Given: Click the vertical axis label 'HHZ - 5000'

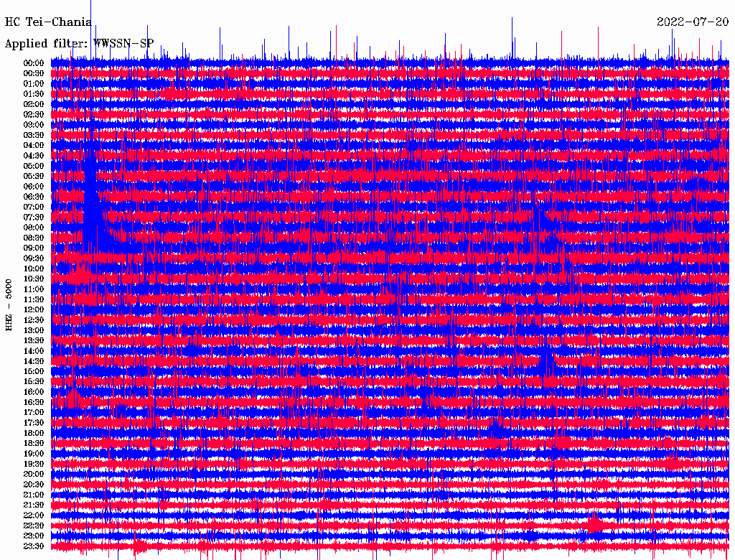Looking at the screenshot, I should tap(9, 305).
